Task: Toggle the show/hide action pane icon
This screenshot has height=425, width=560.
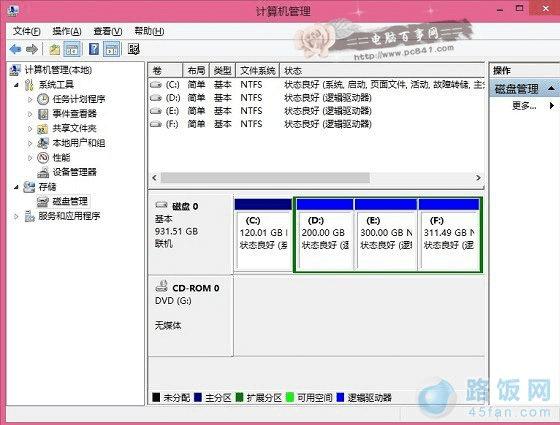Action: coord(112,49)
